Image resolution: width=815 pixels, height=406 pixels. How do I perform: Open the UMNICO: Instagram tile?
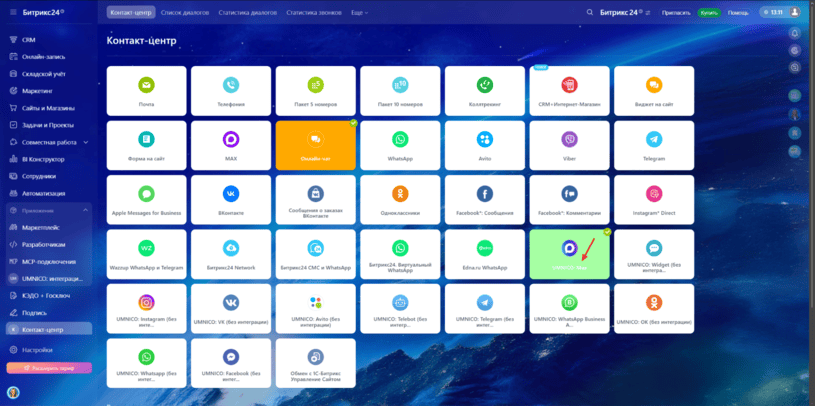(146, 308)
